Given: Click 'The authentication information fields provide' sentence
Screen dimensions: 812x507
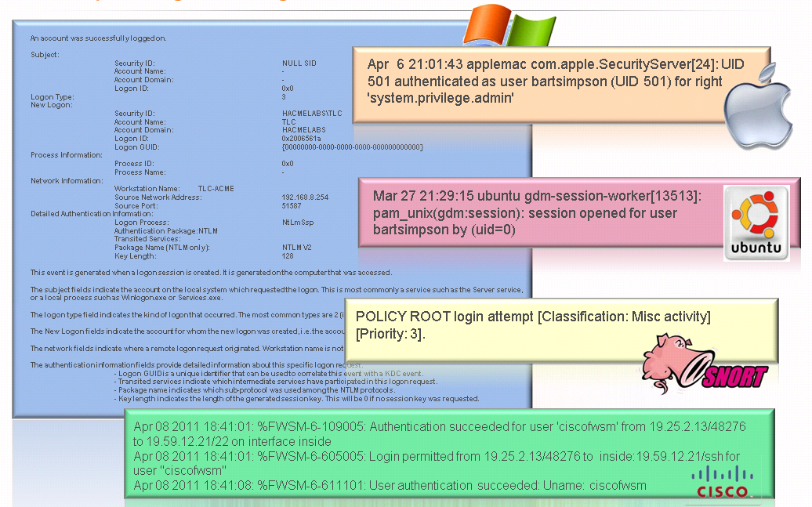Looking at the screenshot, I should (x=196, y=365).
